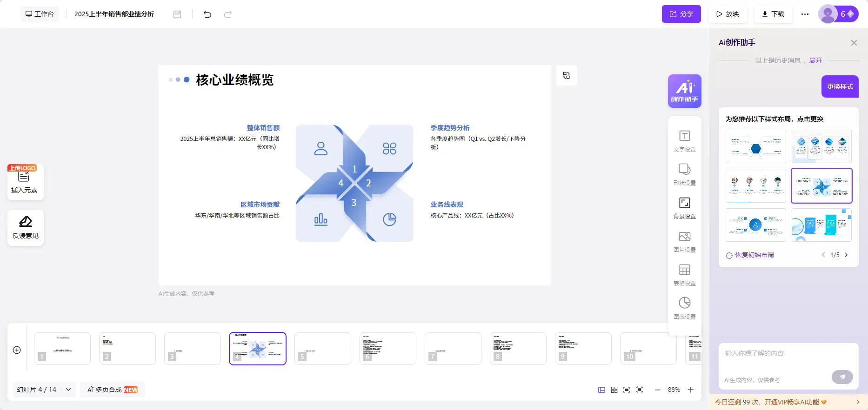The height and width of the screenshot is (410, 868).
Task: Open 图片设置 image settings
Action: (x=684, y=242)
